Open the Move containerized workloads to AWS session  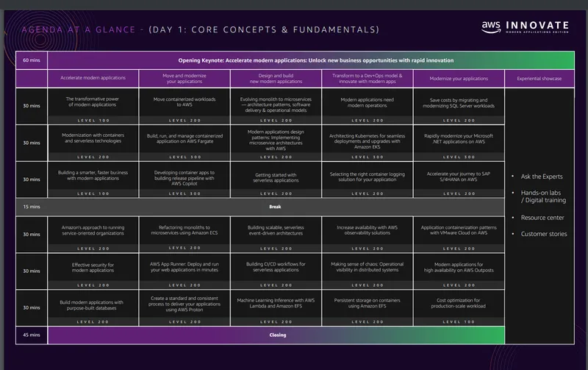click(x=184, y=106)
